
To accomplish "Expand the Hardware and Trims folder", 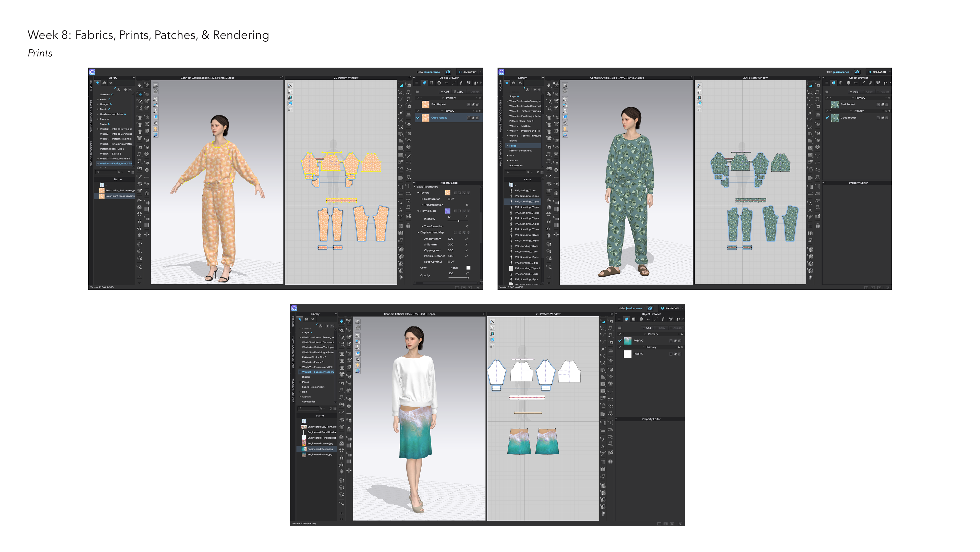I will (x=98, y=114).
